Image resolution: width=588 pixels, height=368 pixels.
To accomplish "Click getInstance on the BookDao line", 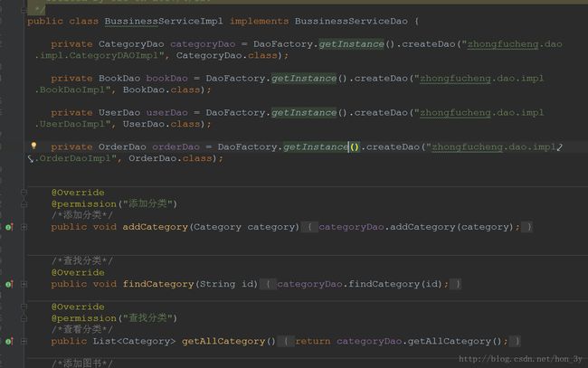I will pos(304,79).
